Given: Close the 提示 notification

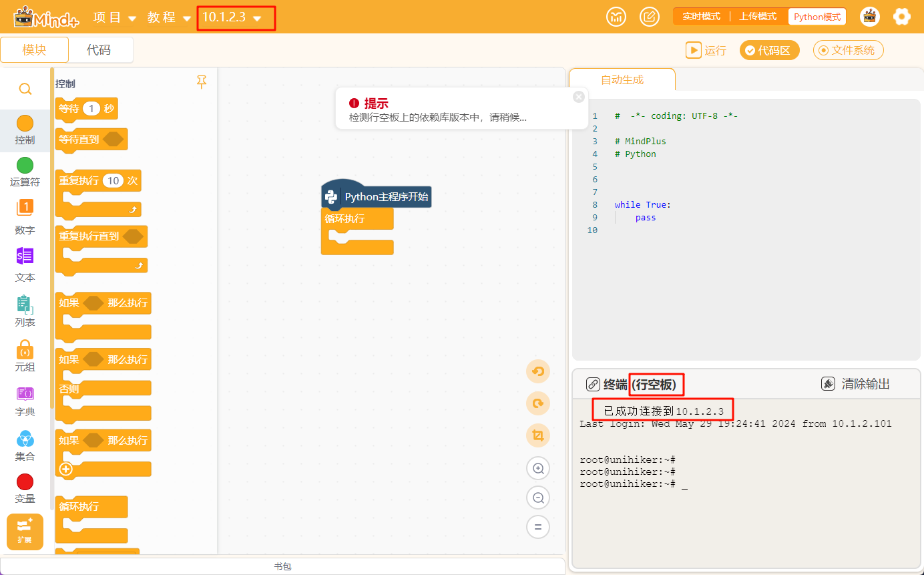Looking at the screenshot, I should point(579,97).
